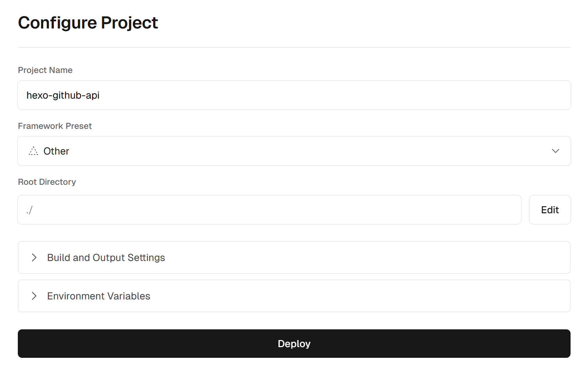Click the Build and Output Settings chevron
This screenshot has height=371, width=588.
tap(34, 257)
